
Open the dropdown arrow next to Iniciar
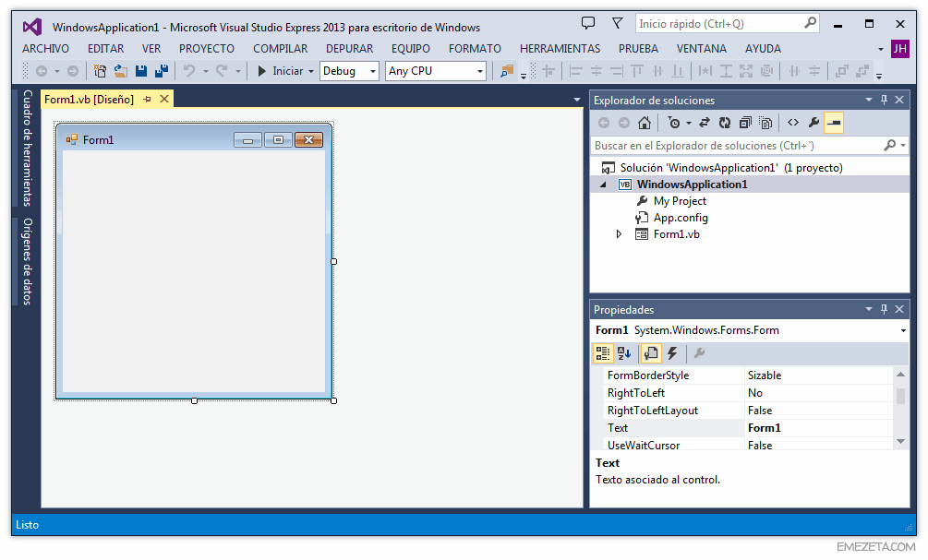310,72
